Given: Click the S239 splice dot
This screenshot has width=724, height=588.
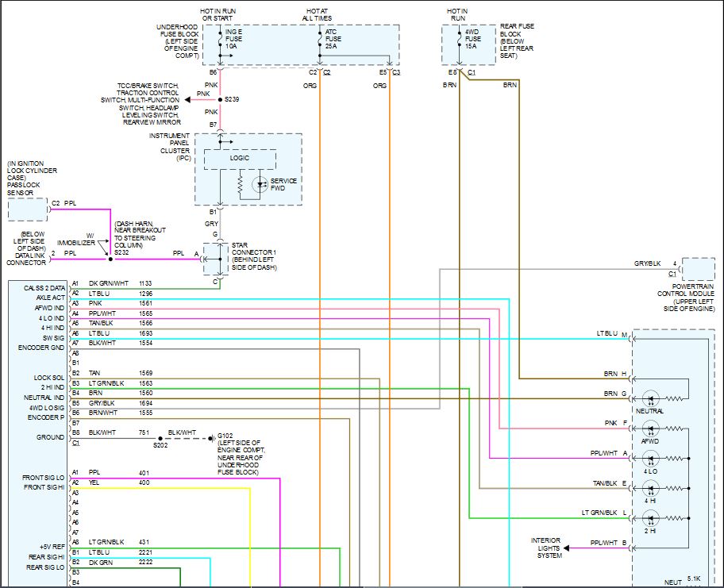Looking at the screenshot, I should [220, 99].
